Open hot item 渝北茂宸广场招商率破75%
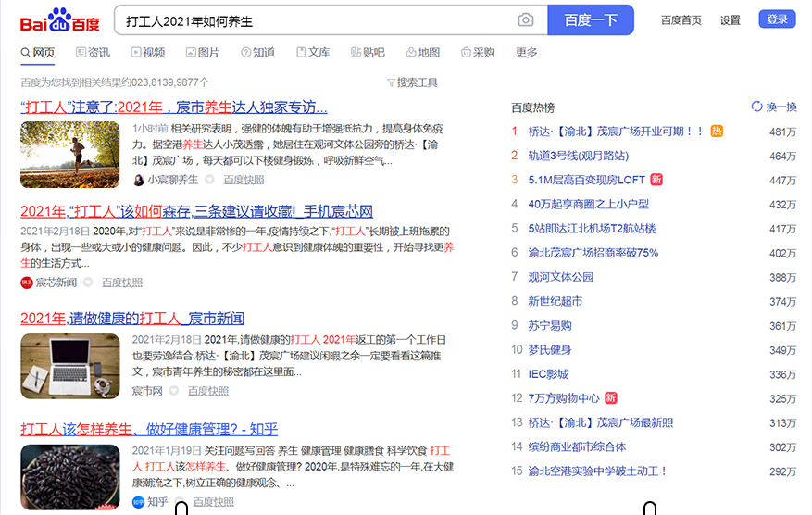The image size is (812, 515). click(x=593, y=253)
